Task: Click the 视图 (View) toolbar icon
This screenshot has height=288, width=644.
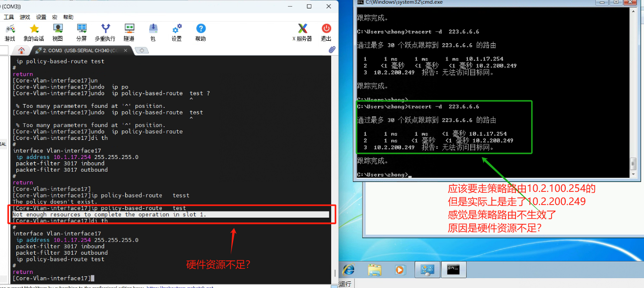Action: [58, 33]
